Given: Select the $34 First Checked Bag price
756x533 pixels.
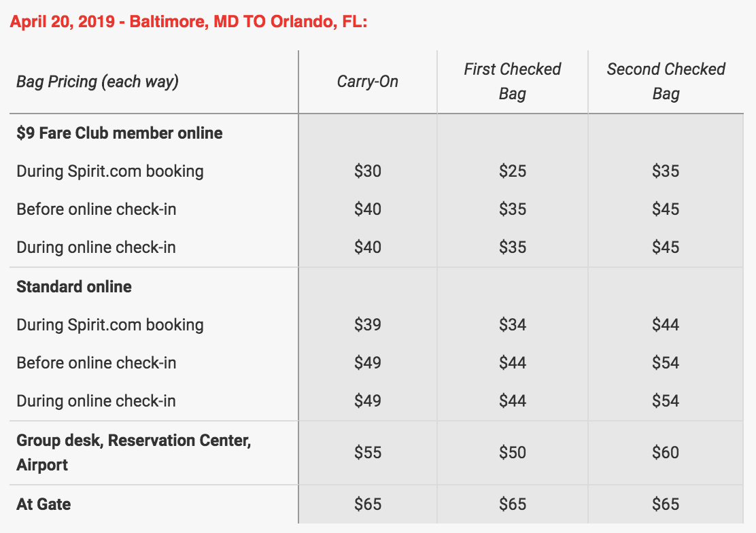Looking at the screenshot, I should point(512,325).
